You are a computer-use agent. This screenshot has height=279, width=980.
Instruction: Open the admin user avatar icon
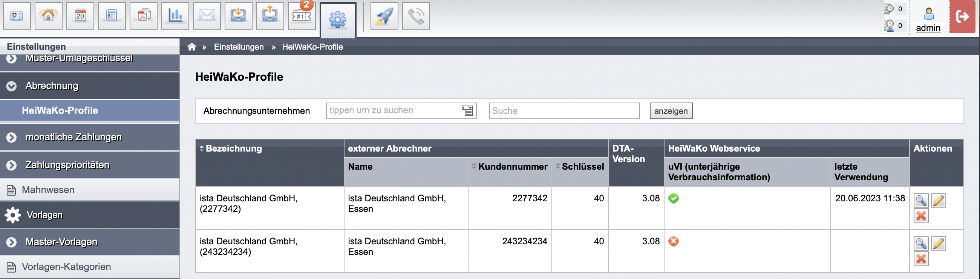tap(929, 14)
